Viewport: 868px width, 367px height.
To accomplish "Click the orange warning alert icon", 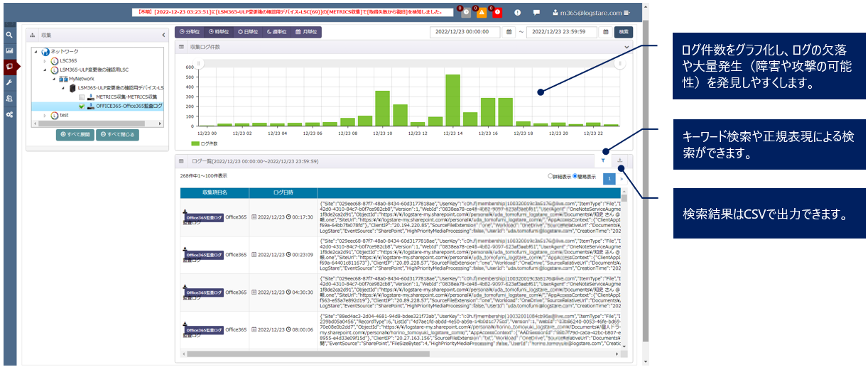I will click(x=481, y=13).
